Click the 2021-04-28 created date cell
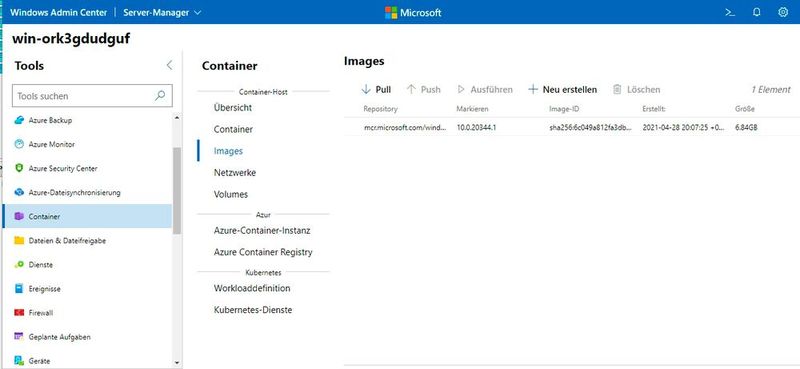This screenshot has height=369, width=800. point(683,127)
